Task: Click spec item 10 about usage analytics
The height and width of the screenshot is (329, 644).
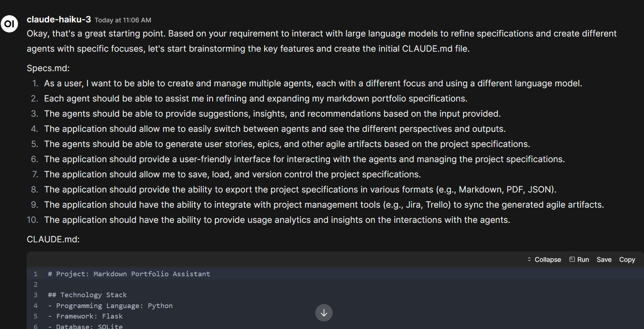Action: [277, 220]
